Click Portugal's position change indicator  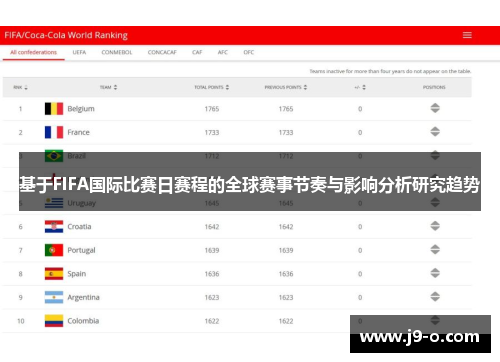coord(435,250)
